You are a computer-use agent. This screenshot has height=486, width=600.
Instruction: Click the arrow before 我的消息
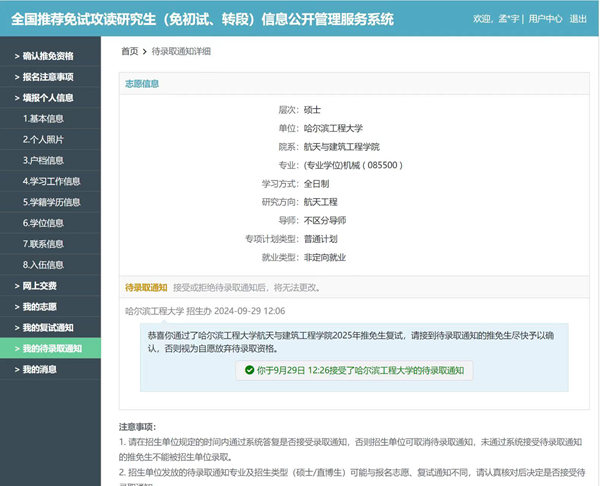pyautogui.click(x=17, y=370)
